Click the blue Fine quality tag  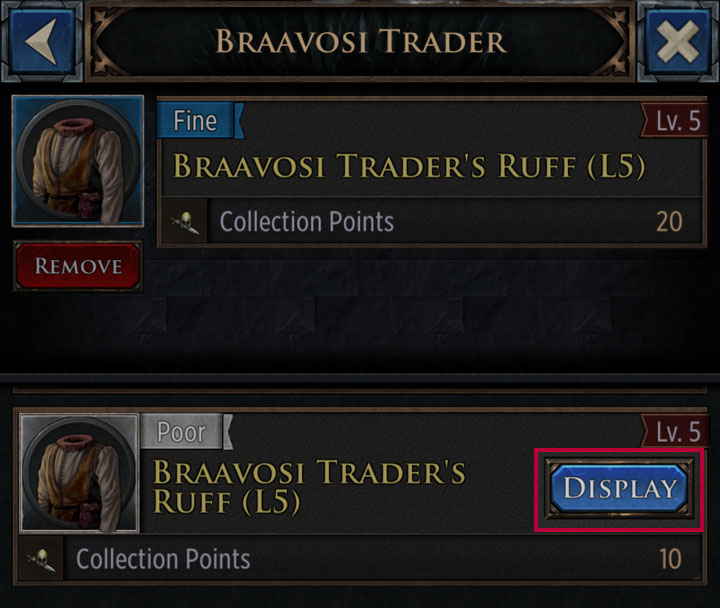[196, 122]
